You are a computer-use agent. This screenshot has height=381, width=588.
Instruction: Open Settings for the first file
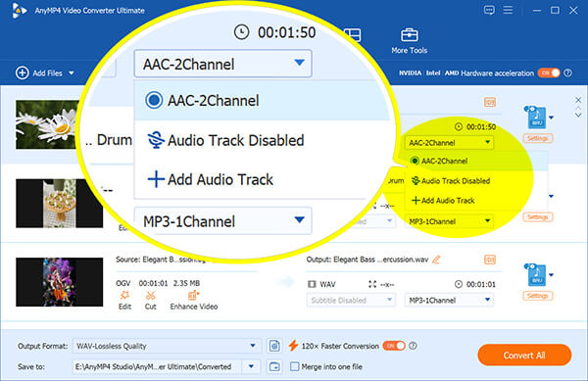(x=537, y=138)
